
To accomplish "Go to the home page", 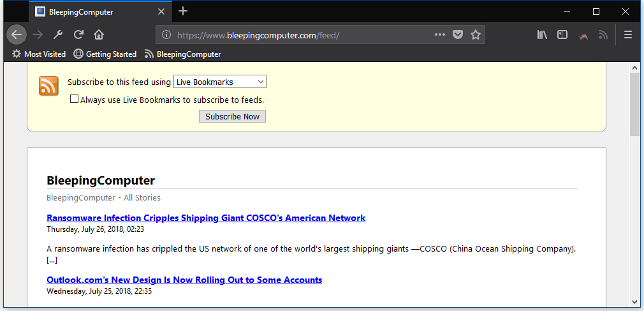I will point(99,35).
